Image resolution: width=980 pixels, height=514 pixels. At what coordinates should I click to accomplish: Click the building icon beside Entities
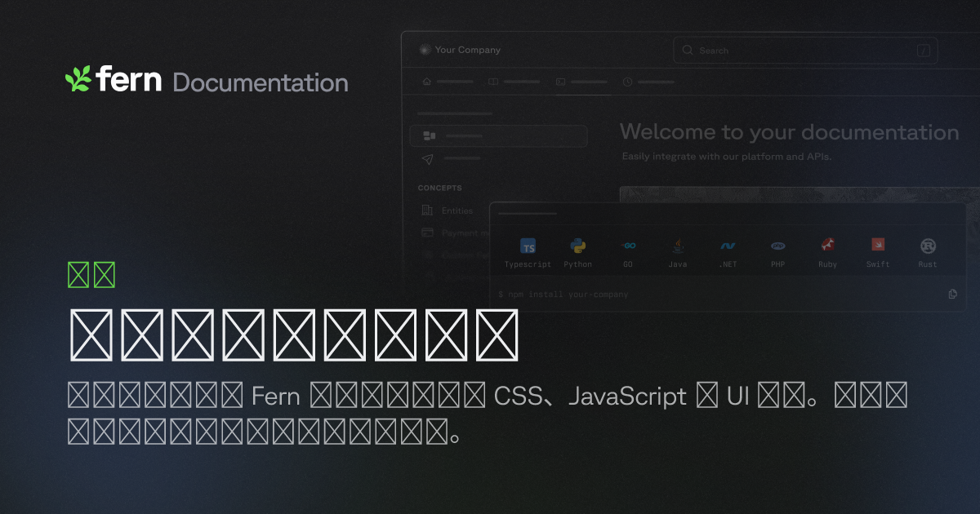427,210
